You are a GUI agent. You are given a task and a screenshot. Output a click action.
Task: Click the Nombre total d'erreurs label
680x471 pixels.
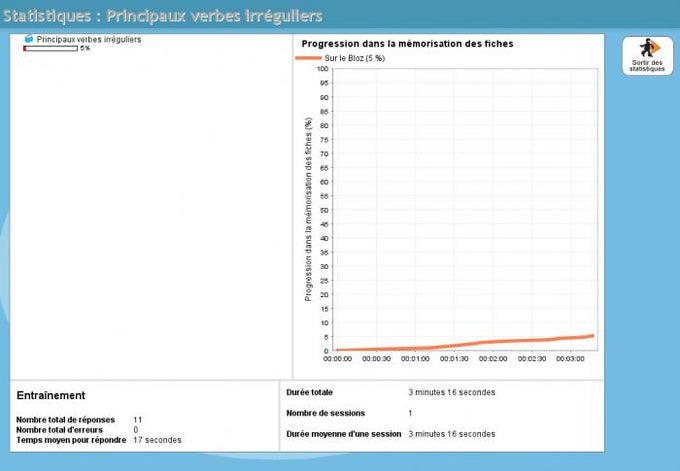(x=59, y=430)
